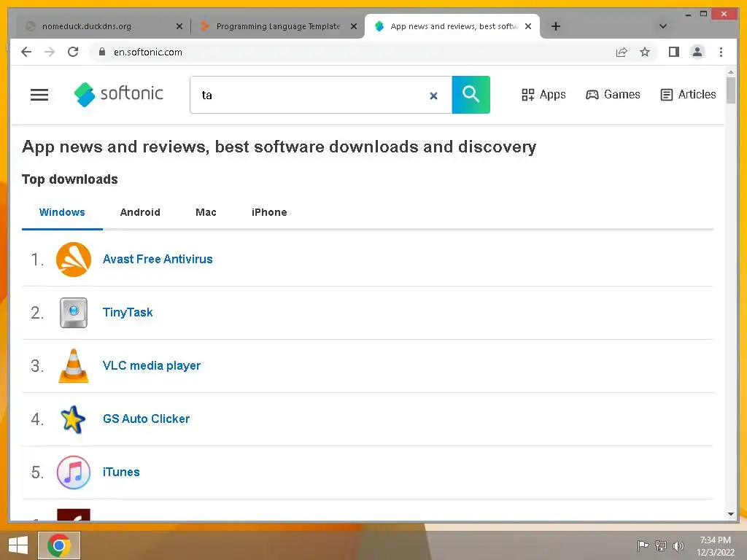747x560 pixels.
Task: Close the Programming Language Template tab
Action: point(354,27)
